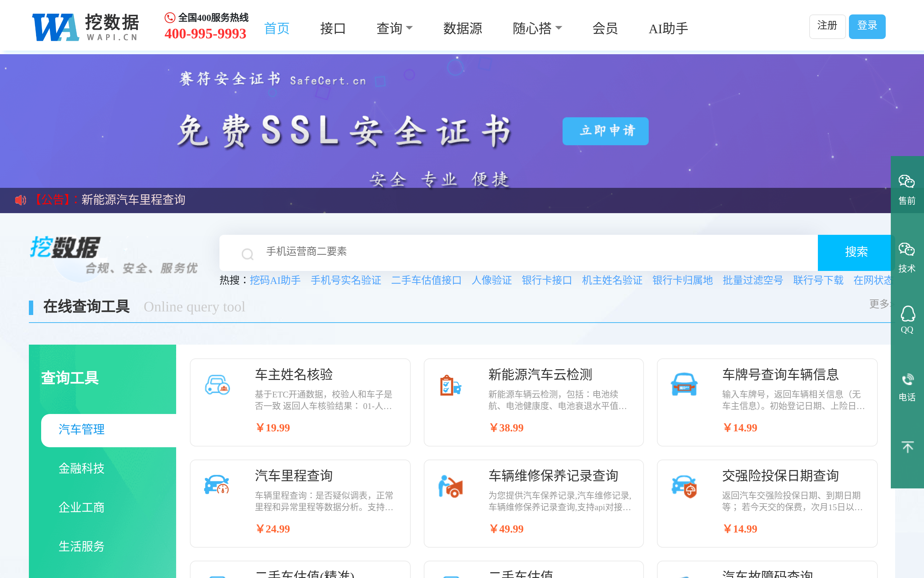Viewport: 924px width, 578px height.
Task: Click the 电话 phone contact icon
Action: pos(908,380)
